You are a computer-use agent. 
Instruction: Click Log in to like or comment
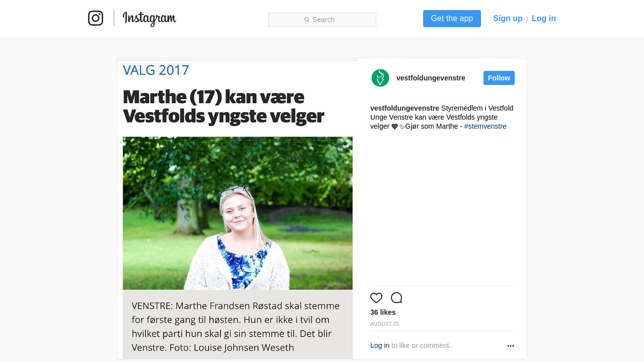pos(380,345)
